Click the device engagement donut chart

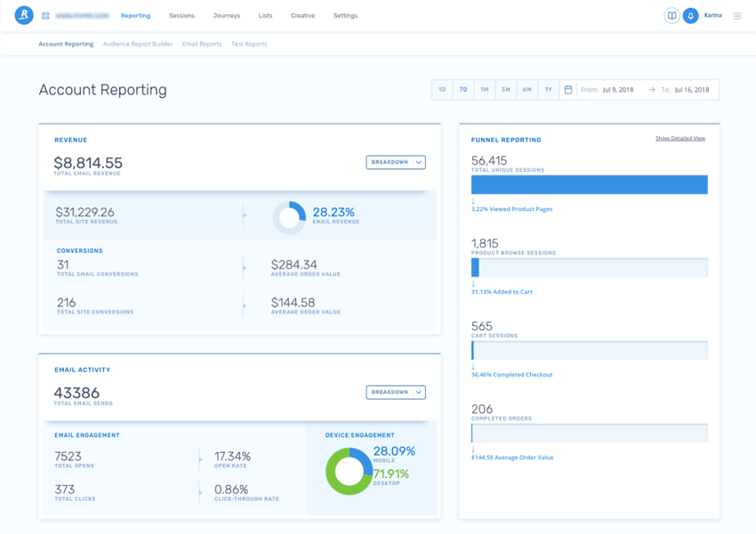tap(349, 471)
